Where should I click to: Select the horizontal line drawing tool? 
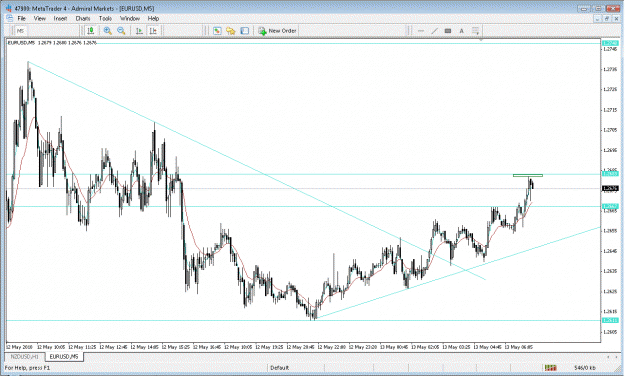(421, 31)
